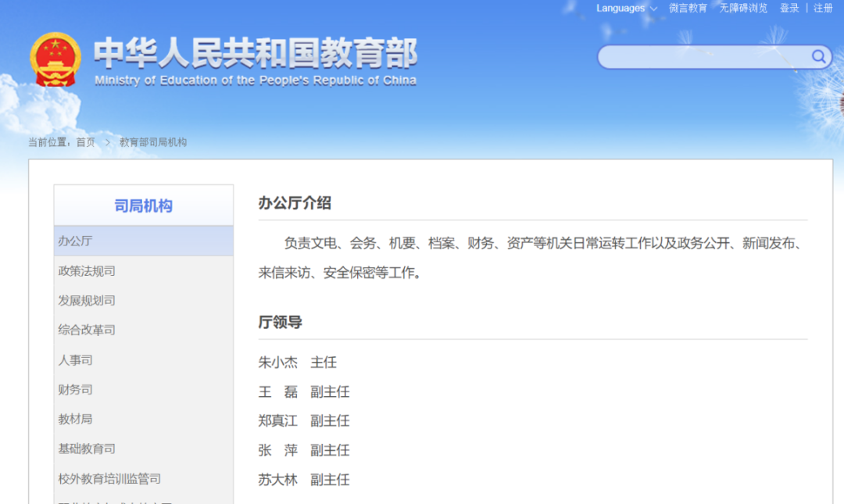844x504 pixels.
Task: Click the name 郑真江
Action: 277,420
